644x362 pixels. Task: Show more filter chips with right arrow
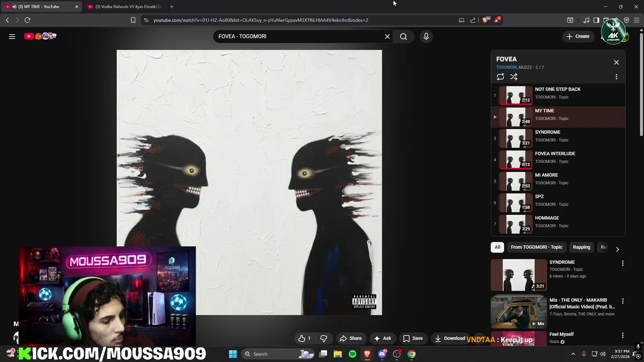617,249
